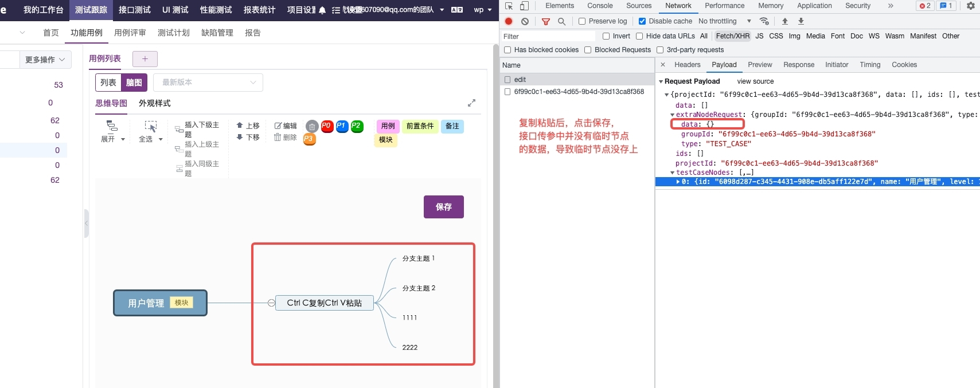
Task: Click the + add tab button beside 用例列表
Action: point(145,58)
